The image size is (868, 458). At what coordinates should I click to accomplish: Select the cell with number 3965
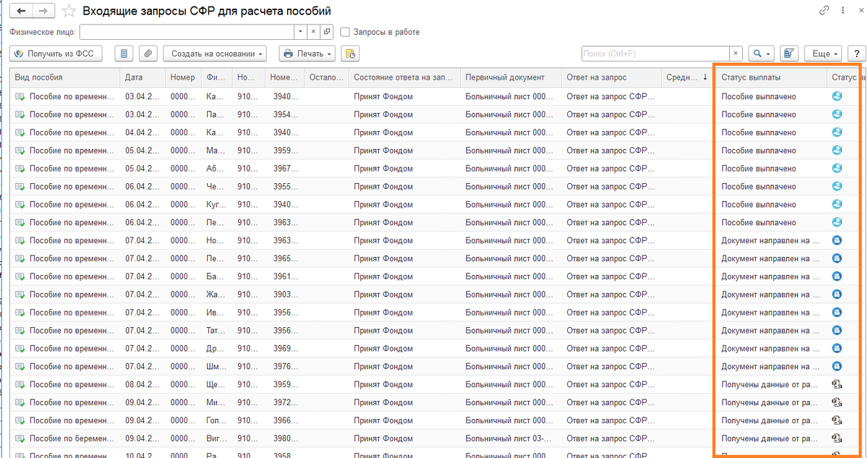284,258
